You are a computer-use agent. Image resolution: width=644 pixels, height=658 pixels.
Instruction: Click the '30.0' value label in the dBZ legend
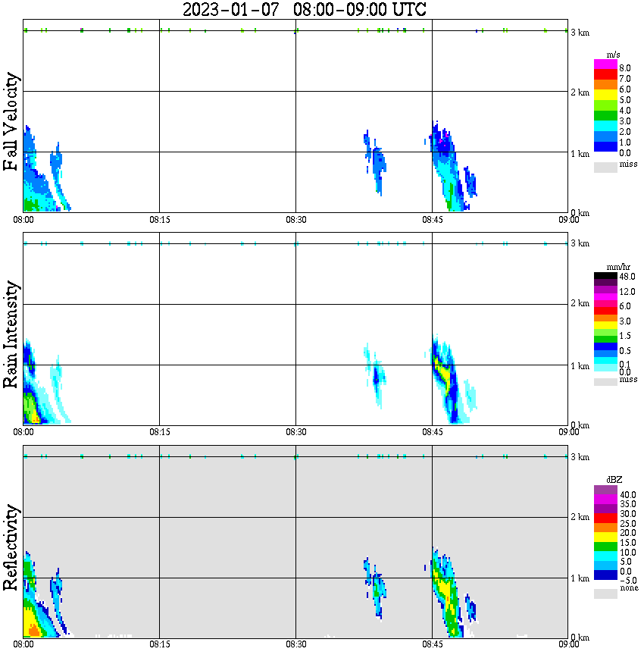(627, 514)
